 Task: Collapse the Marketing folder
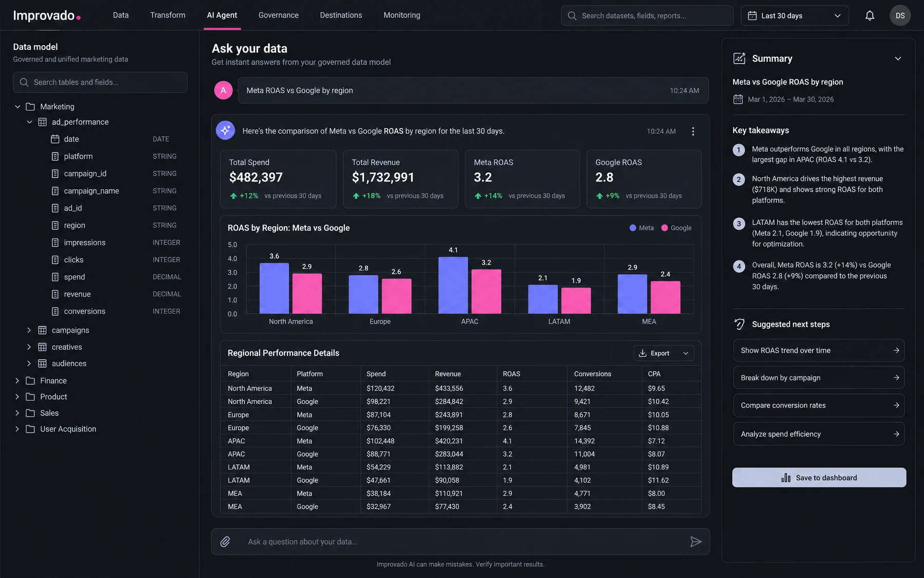(17, 107)
